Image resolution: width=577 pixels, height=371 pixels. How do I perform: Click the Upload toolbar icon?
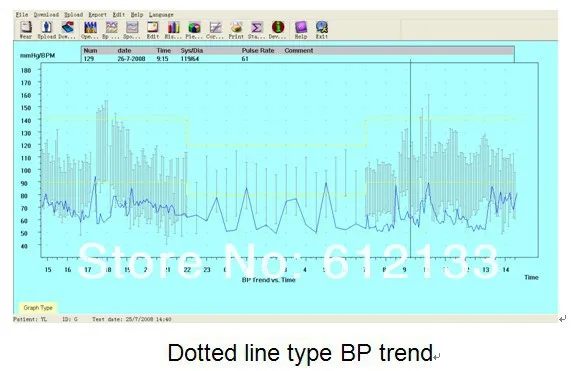click(x=47, y=30)
